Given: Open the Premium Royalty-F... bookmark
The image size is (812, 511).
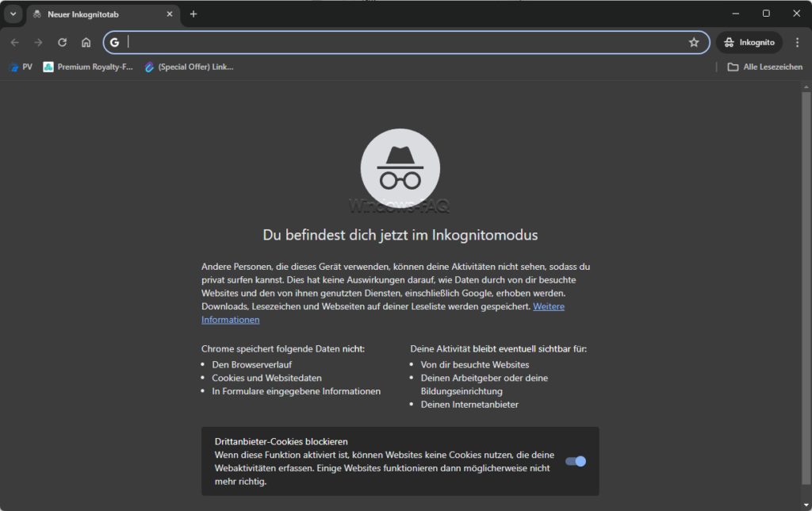Looking at the screenshot, I should click(88, 67).
